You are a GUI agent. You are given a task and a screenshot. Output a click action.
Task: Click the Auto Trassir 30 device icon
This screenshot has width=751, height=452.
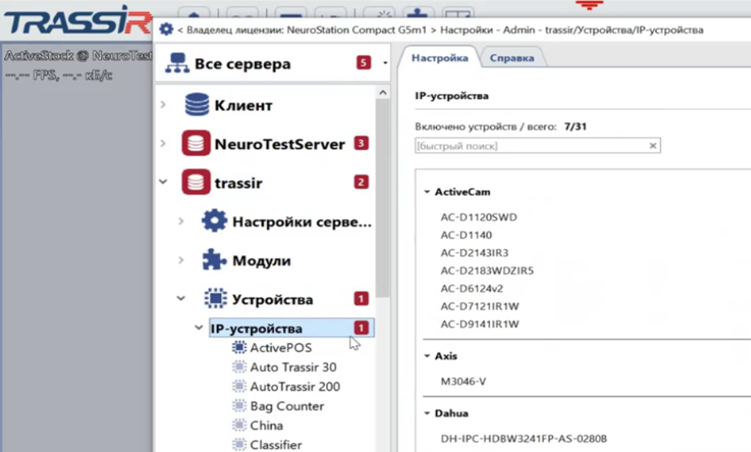click(x=239, y=367)
